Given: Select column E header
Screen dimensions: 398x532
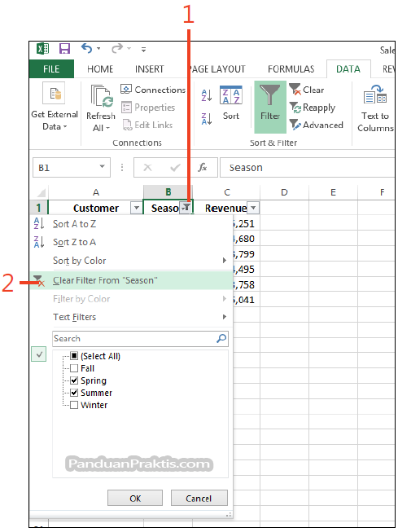Looking at the screenshot, I should click(333, 192).
